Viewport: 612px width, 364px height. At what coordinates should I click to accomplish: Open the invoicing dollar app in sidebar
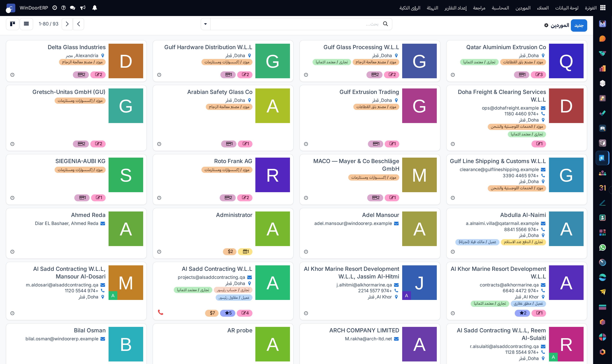pyautogui.click(x=602, y=158)
